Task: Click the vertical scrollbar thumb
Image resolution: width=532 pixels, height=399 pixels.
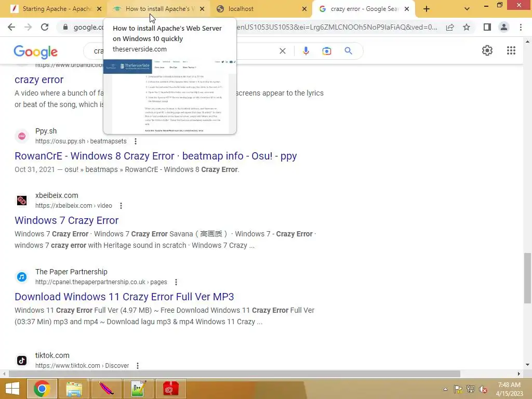Action: click(527, 278)
